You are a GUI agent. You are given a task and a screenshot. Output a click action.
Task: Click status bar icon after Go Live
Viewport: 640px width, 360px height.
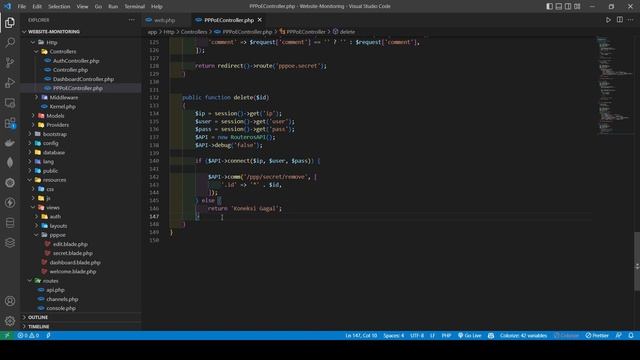point(491,336)
